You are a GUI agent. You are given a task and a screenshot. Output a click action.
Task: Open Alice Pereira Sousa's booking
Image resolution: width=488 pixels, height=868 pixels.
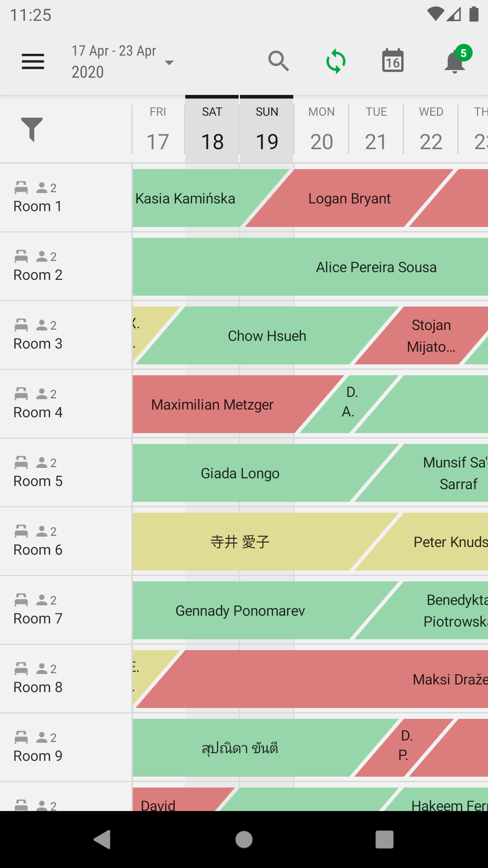376,267
